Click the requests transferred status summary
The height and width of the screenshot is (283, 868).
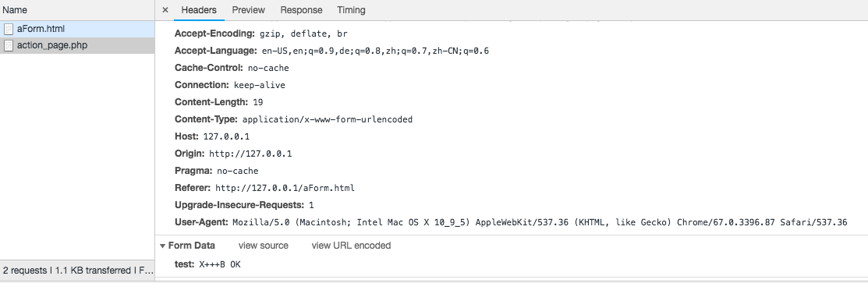[x=77, y=271]
